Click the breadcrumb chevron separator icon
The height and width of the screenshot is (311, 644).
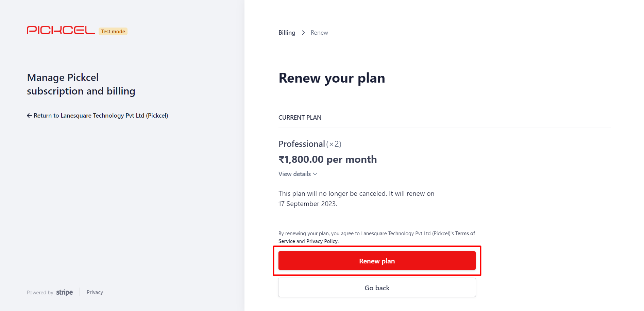pyautogui.click(x=303, y=33)
